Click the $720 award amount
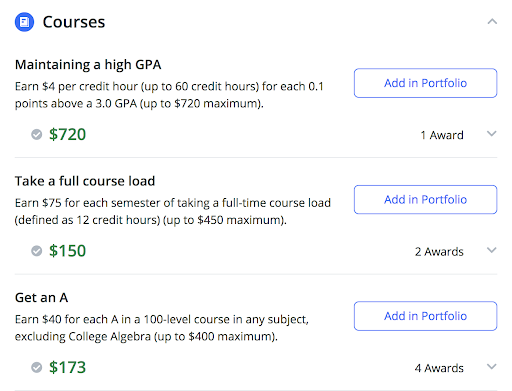 [67, 134]
